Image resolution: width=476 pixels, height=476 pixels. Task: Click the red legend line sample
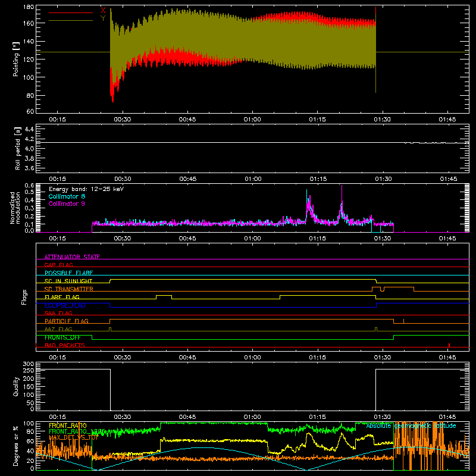(x=71, y=12)
